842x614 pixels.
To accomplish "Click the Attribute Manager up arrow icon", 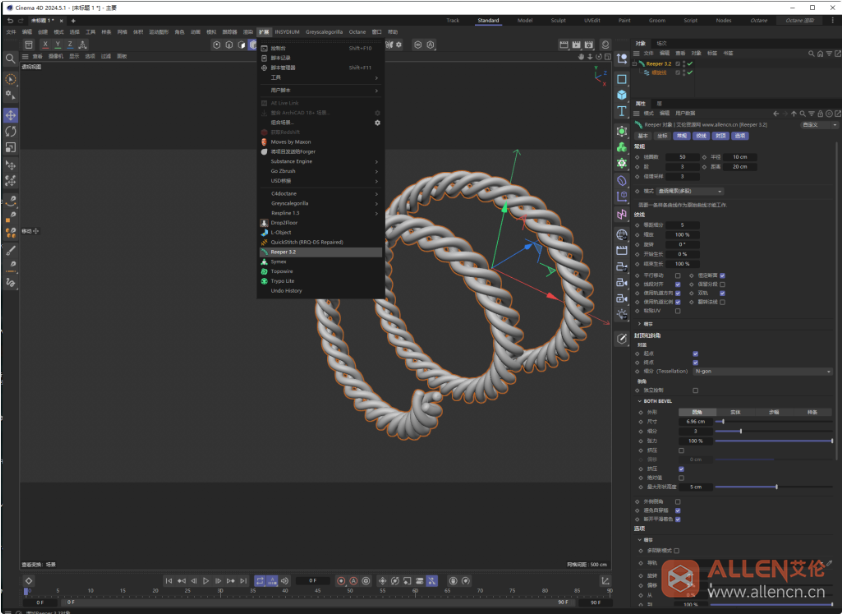I will coord(794,113).
